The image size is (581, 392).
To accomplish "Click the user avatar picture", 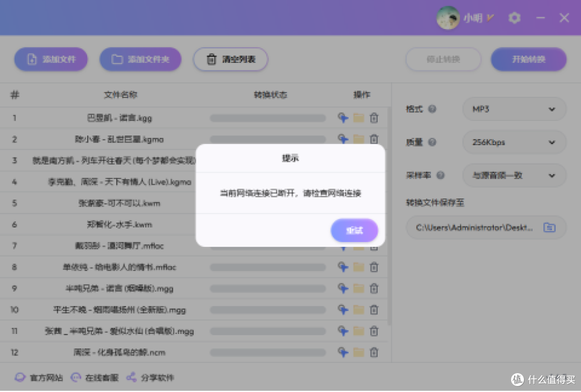I will (x=448, y=18).
